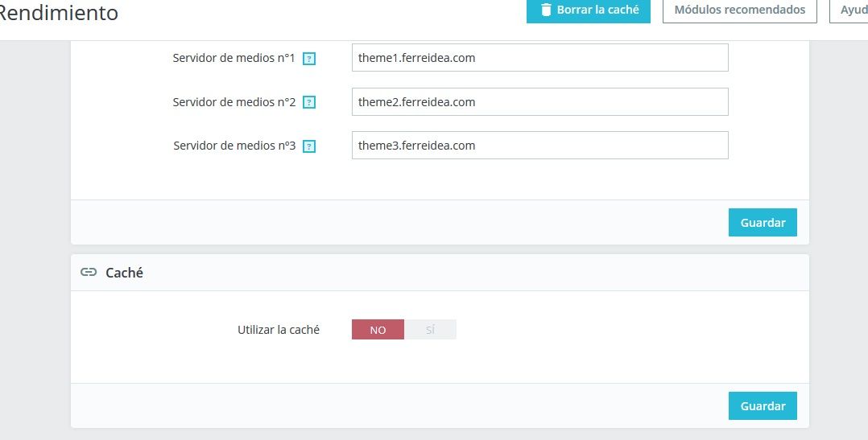868x440 pixels.
Task: Focus the theme2.ferreidea.com input field
Action: click(539, 101)
